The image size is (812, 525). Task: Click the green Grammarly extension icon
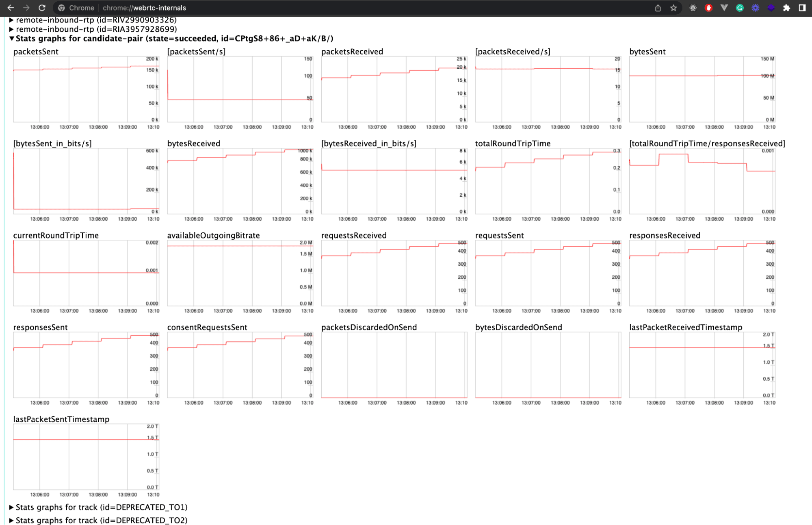(x=740, y=8)
